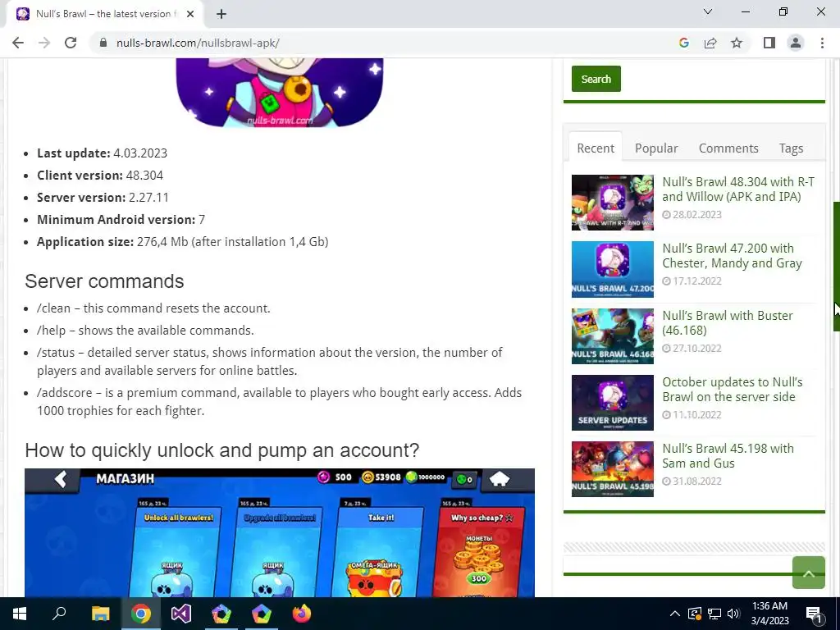Click the page vertical scrollbar thumb

point(836,267)
